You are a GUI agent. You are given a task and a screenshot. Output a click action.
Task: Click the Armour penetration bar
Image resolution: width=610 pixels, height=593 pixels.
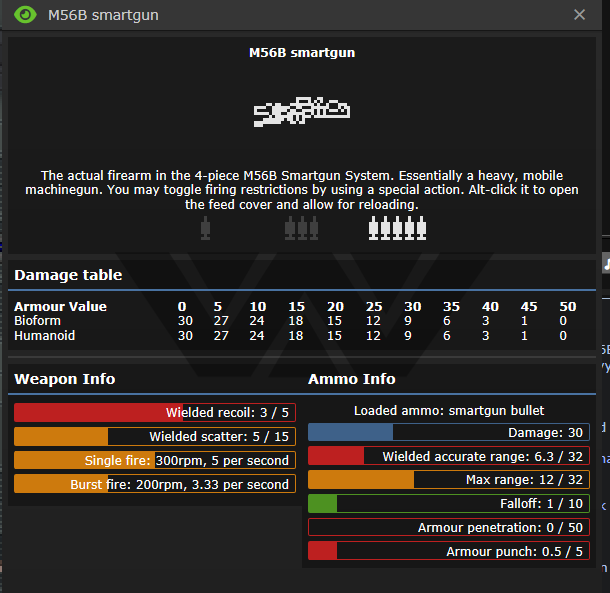pyautogui.click(x=448, y=528)
